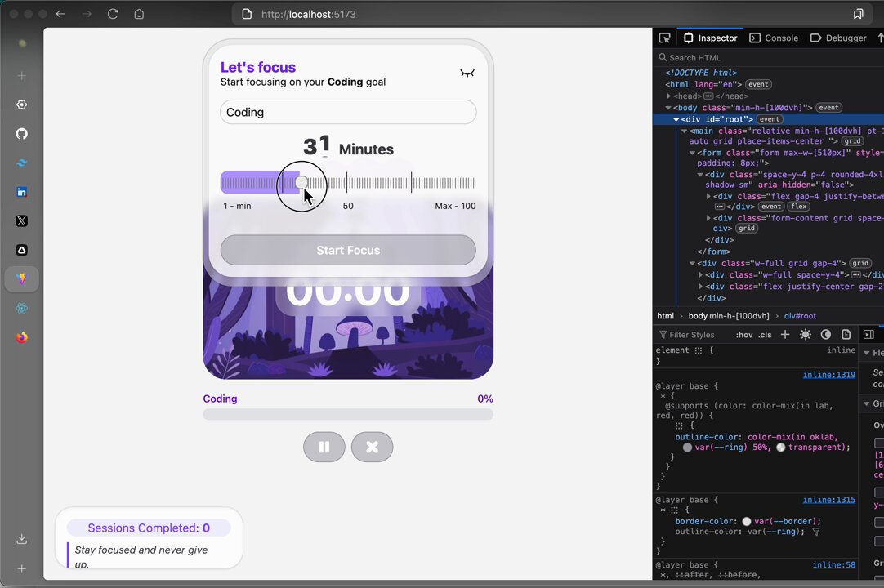This screenshot has width=884, height=588.
Task: Expand the head element node
Action: pos(668,96)
